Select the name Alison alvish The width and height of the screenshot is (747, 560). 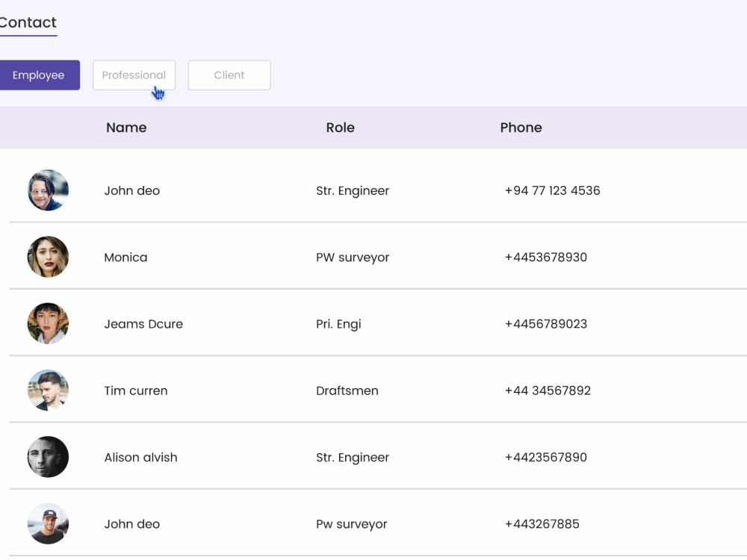140,457
